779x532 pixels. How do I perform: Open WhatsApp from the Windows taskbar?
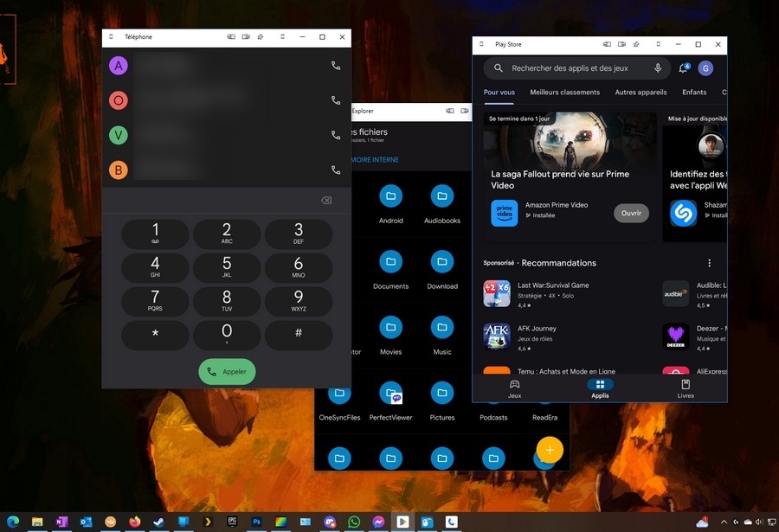click(354, 522)
